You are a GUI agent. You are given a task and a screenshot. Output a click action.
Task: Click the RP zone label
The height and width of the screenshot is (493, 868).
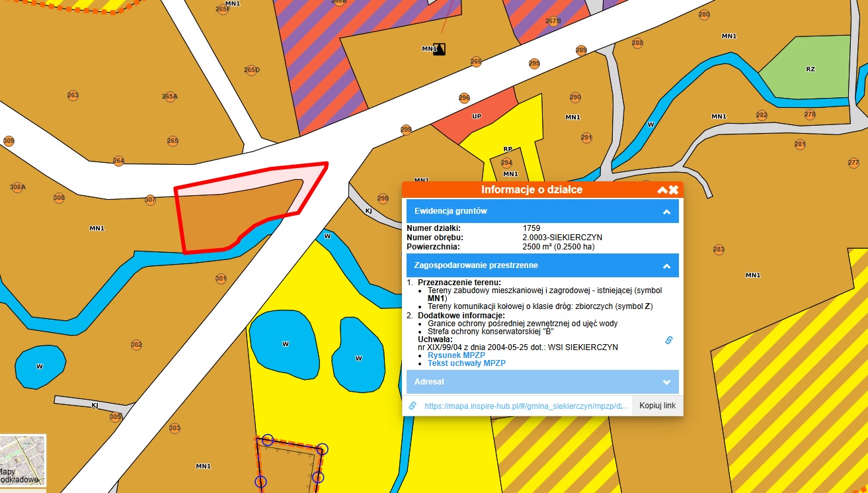point(508,150)
